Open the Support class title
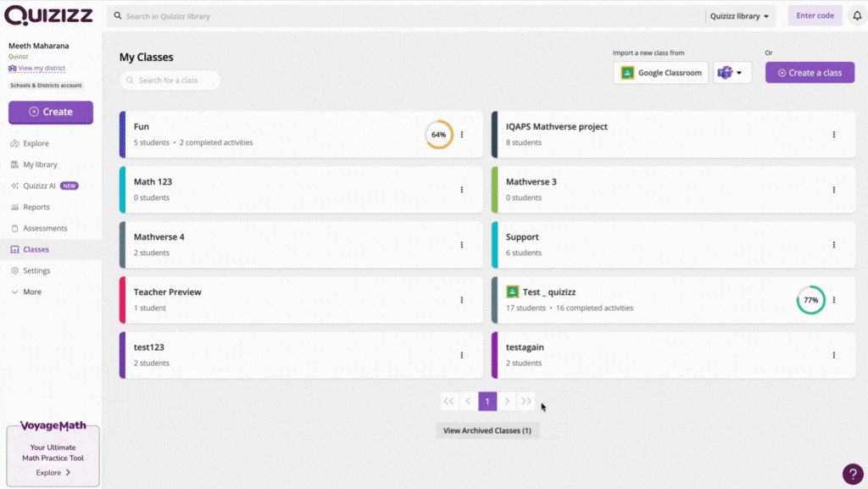Image resolution: width=868 pixels, height=489 pixels. [522, 236]
